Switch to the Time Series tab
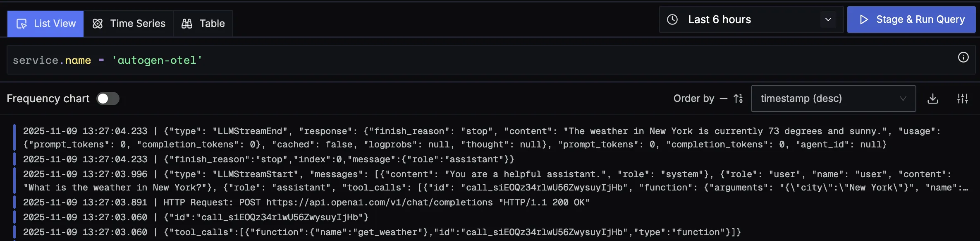The height and width of the screenshot is (241, 980). tap(129, 24)
